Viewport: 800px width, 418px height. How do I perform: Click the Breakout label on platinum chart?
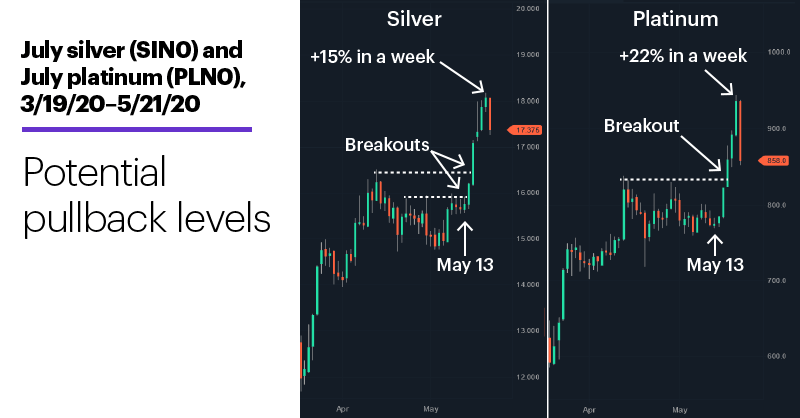pos(641,126)
